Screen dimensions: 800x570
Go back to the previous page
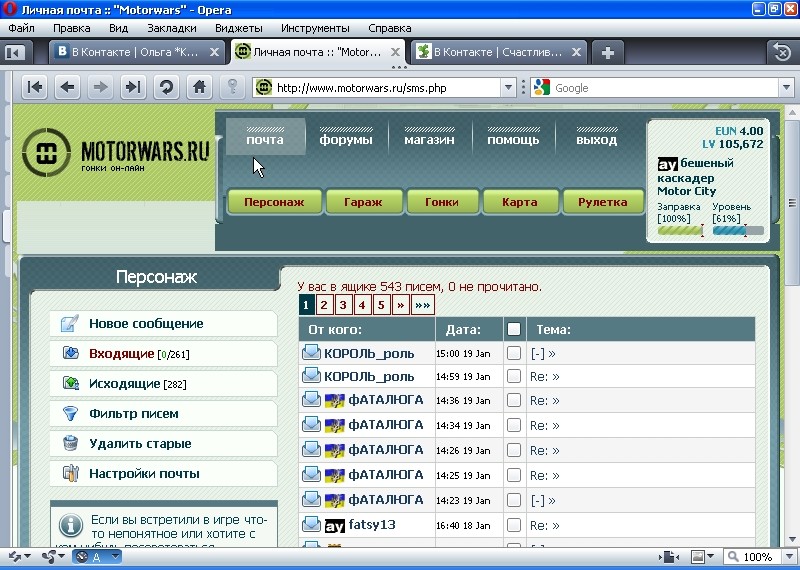coord(67,88)
